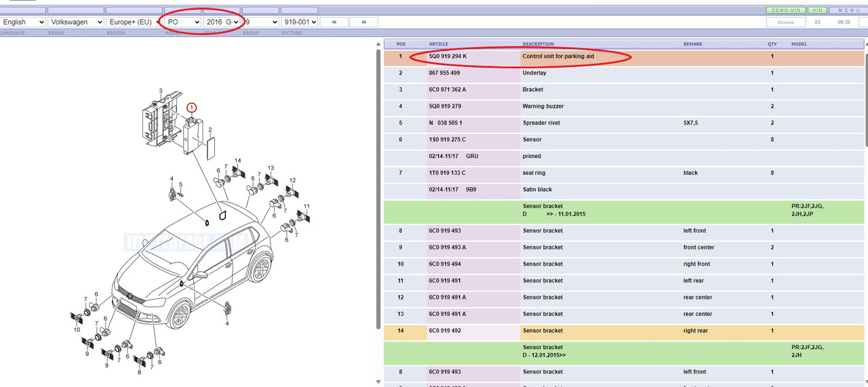Go to next picture with » button
Image resolution: width=868 pixels, height=387 pixels.
pyautogui.click(x=364, y=22)
